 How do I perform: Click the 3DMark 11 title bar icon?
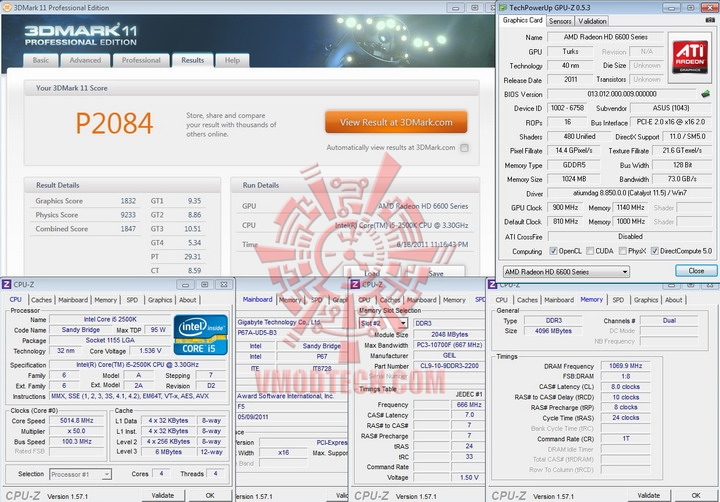6,7
